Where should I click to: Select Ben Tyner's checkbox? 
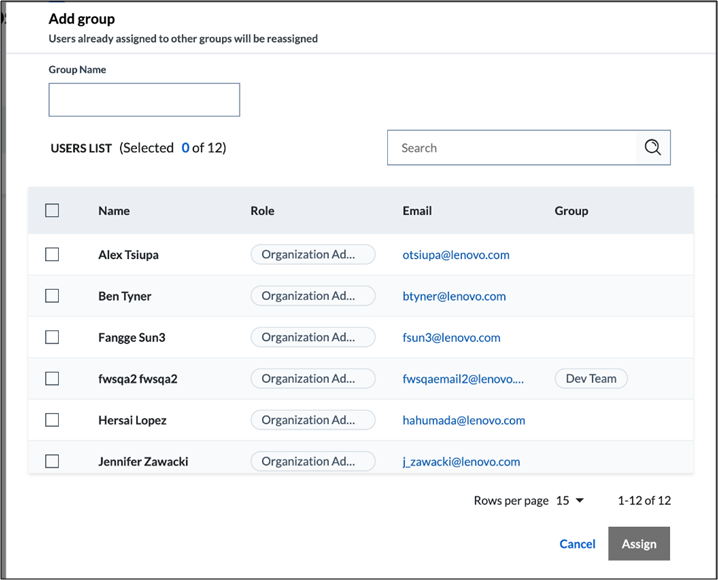[52, 296]
